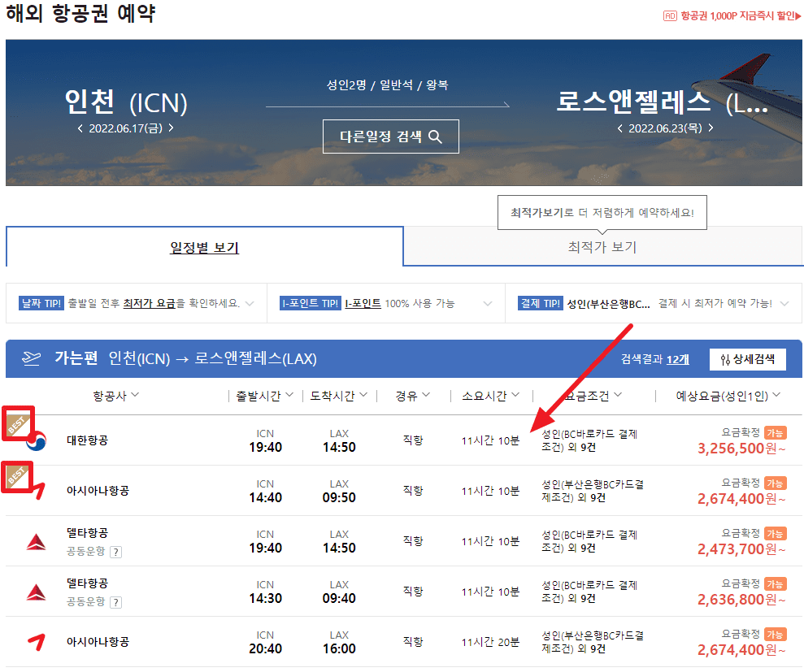Click the Delta logo in the 14:30 row
Image resolution: width=804 pixels, height=672 pixels.
(x=36, y=592)
